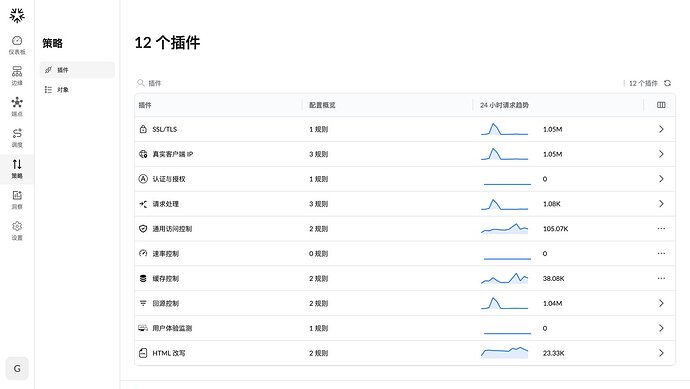Click the 0 规则 rule count cell

319,253
